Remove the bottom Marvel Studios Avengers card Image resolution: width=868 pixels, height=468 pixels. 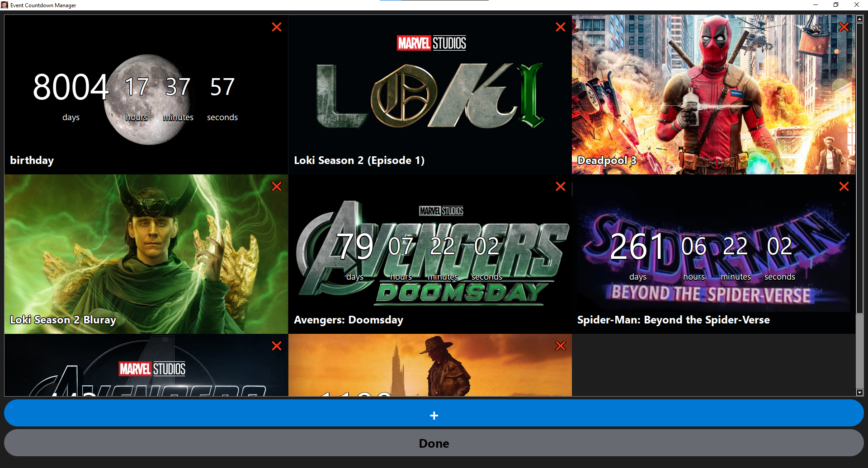pyautogui.click(x=277, y=346)
